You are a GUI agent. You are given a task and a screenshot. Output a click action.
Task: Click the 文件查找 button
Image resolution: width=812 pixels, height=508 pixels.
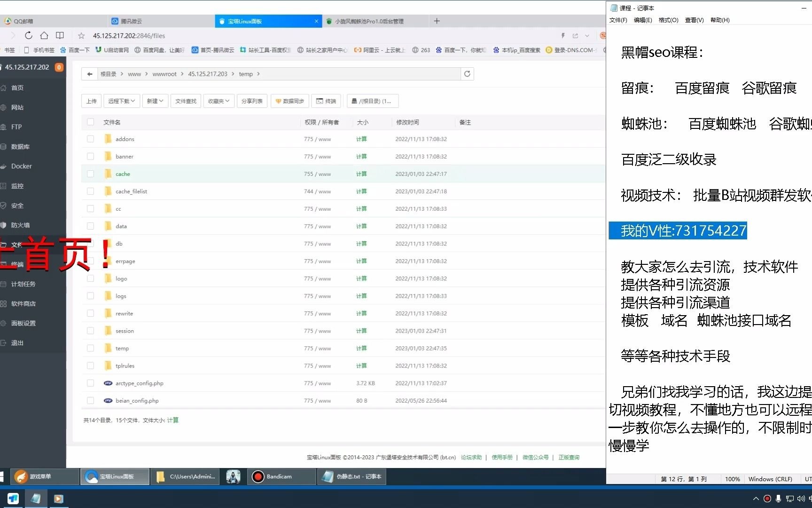point(186,101)
